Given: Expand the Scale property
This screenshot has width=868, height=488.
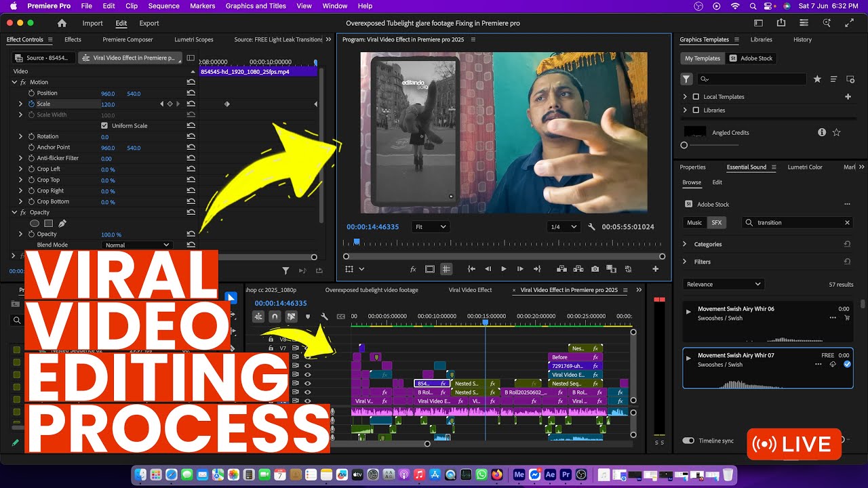Looking at the screenshot, I should (20, 104).
